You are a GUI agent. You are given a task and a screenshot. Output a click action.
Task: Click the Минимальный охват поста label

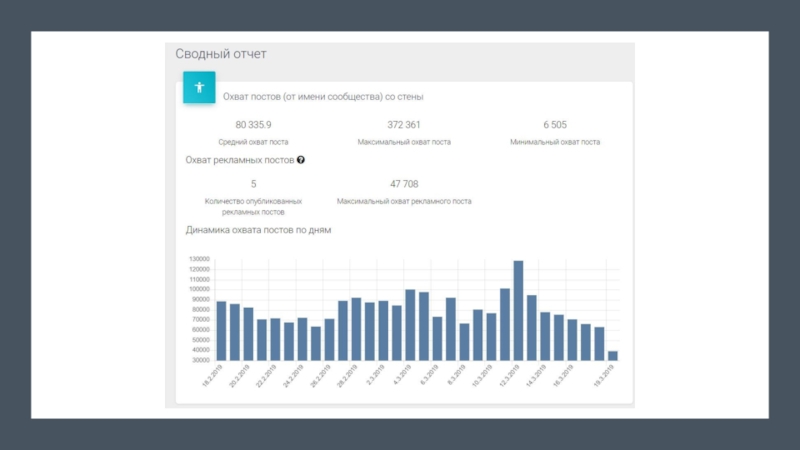(554, 142)
